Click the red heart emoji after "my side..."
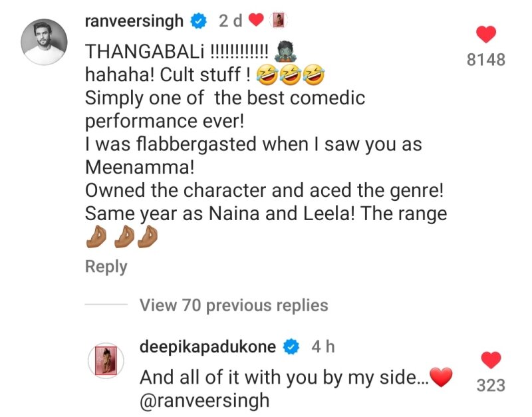532x417 pixels. click(x=442, y=378)
